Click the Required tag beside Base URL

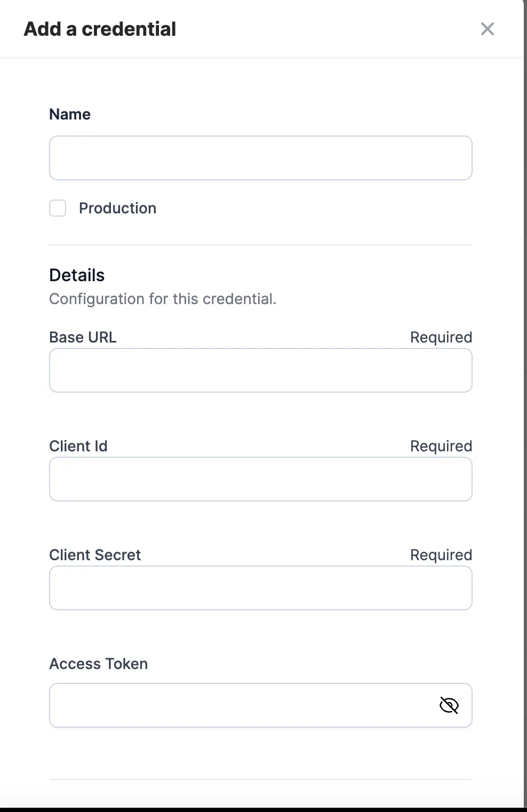[x=441, y=337]
